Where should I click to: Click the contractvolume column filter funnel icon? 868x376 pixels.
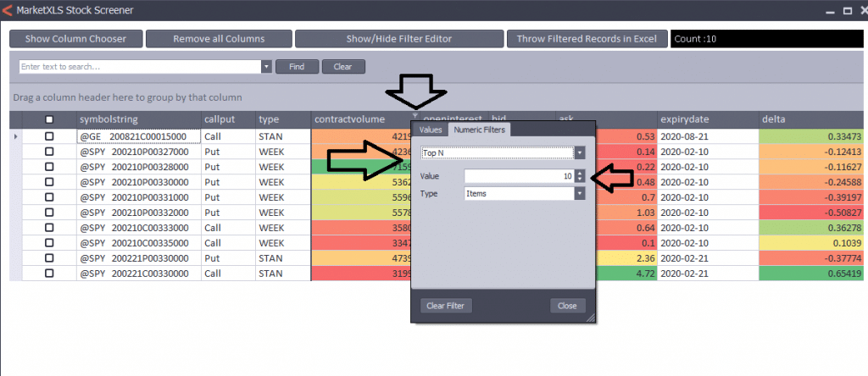pos(415,113)
